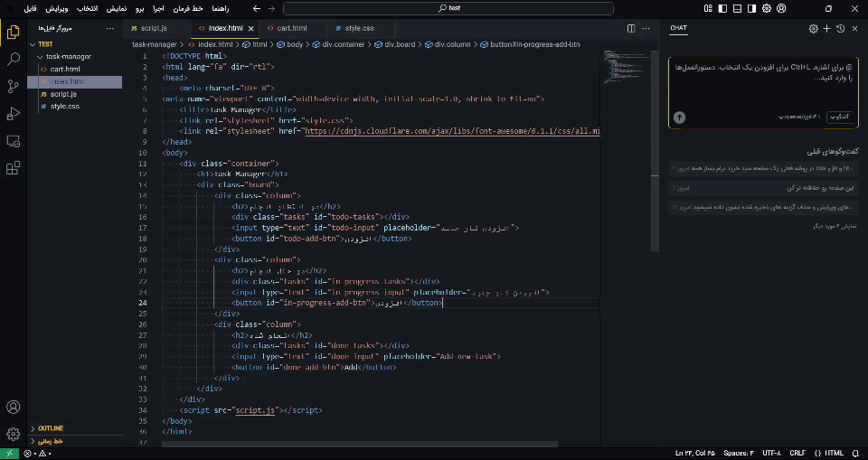Open the Remote Explorer view
The width and height of the screenshot is (868, 460).
click(14, 141)
